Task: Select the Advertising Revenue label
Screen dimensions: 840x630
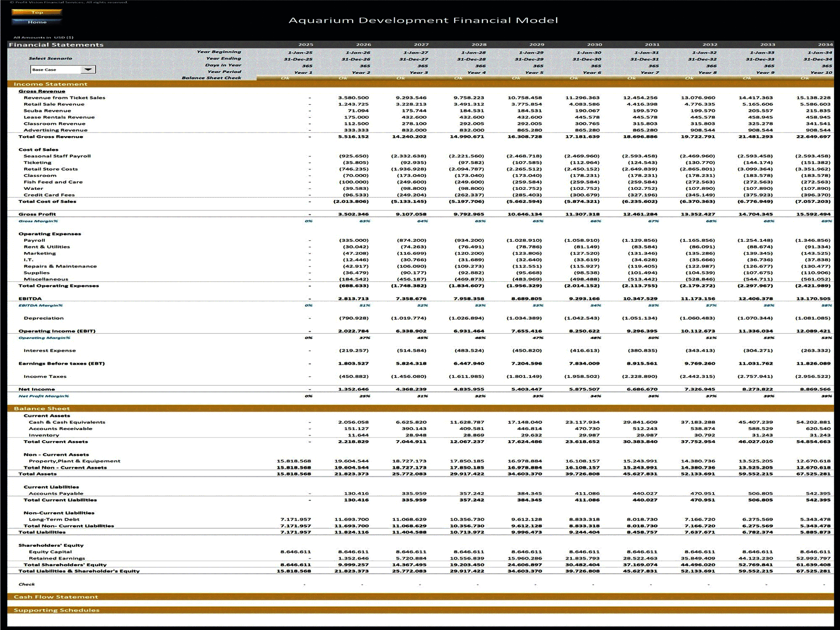Action: [x=56, y=130]
